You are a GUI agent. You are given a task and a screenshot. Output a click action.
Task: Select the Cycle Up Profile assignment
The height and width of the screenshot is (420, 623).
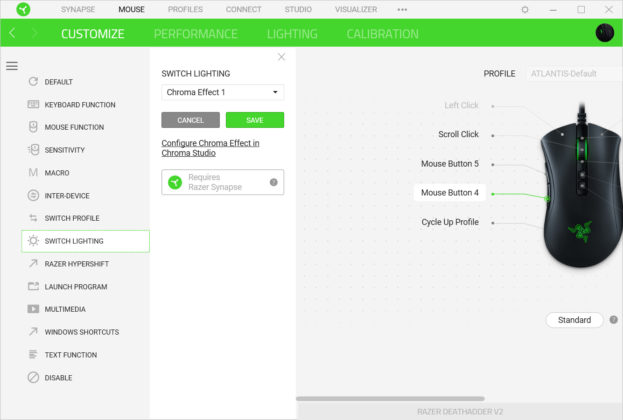[x=450, y=222]
